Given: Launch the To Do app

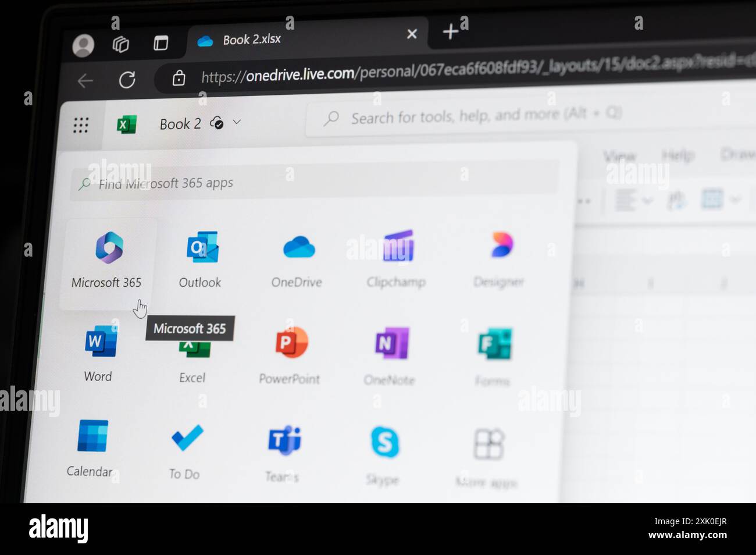Looking at the screenshot, I should [186, 453].
